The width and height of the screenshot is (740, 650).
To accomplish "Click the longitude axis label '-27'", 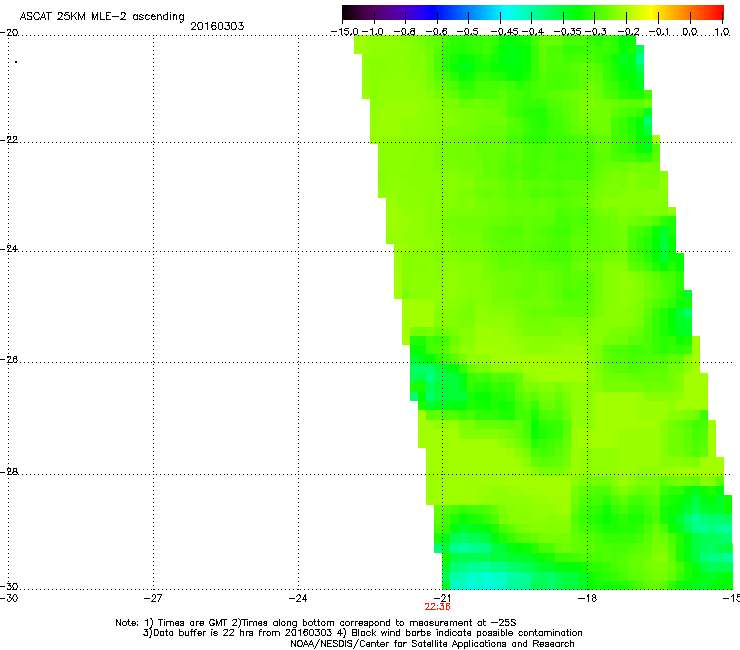I will click(153, 598).
